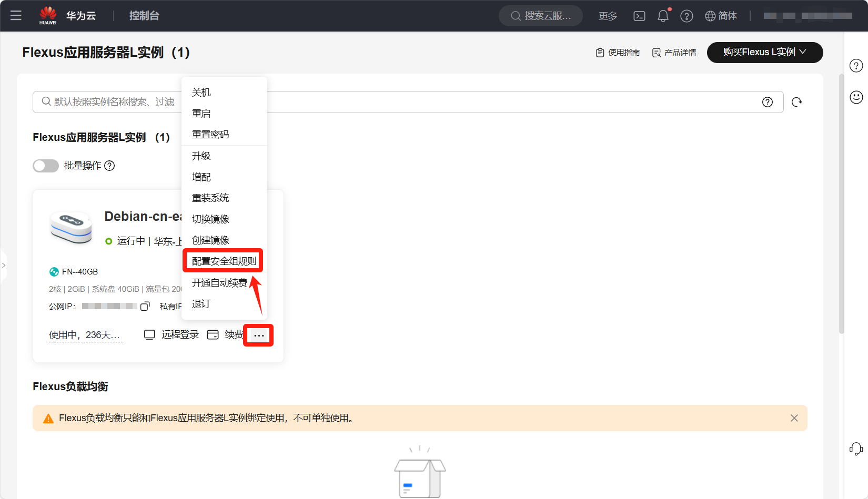Open the notification bell

[663, 16]
